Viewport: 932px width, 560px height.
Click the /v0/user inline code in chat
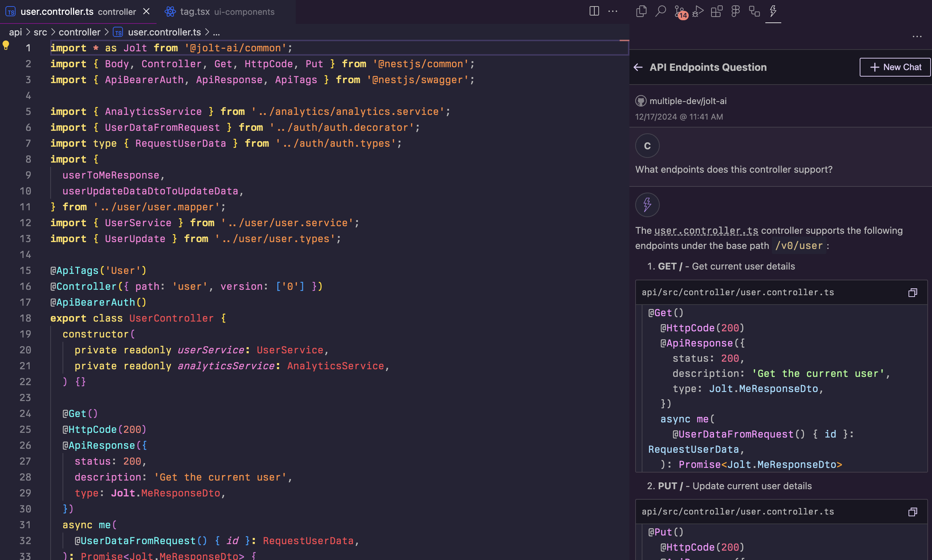click(799, 246)
